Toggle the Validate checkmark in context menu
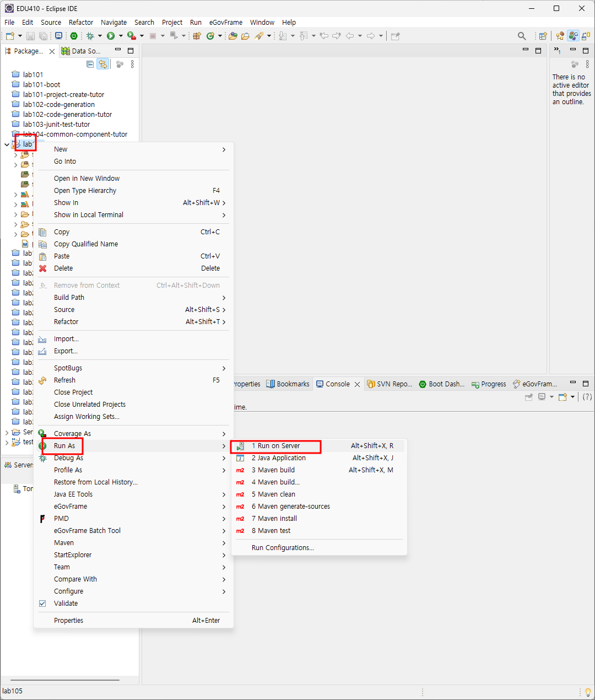 [x=42, y=604]
